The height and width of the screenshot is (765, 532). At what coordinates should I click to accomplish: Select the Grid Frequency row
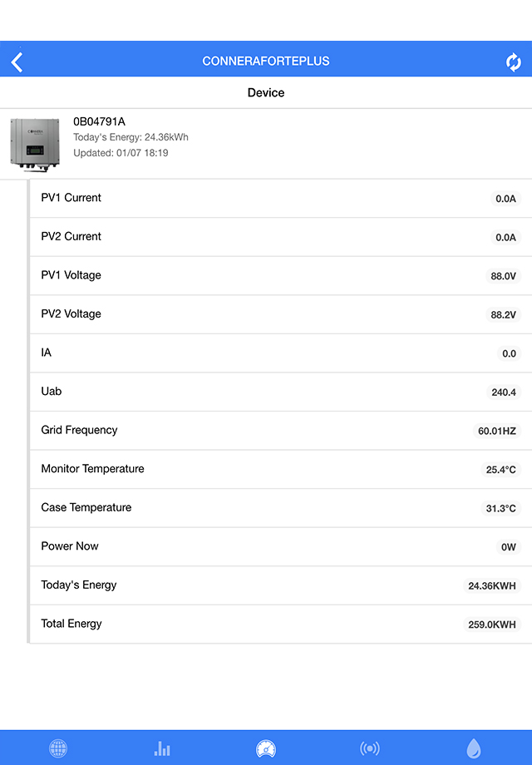coord(279,431)
